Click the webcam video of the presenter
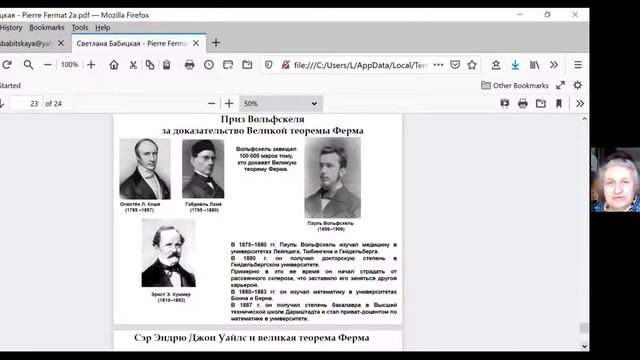Screen dimensions: 640x360 (616, 180)
